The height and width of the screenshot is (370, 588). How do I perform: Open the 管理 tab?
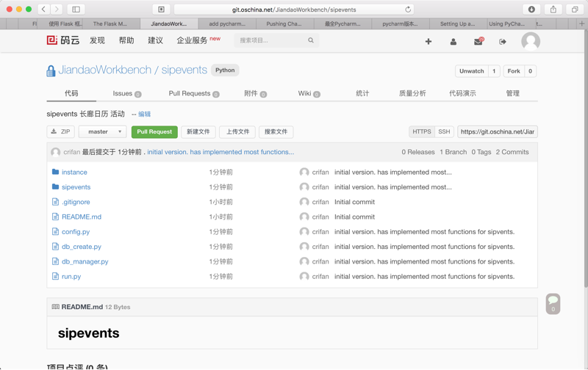[512, 94]
